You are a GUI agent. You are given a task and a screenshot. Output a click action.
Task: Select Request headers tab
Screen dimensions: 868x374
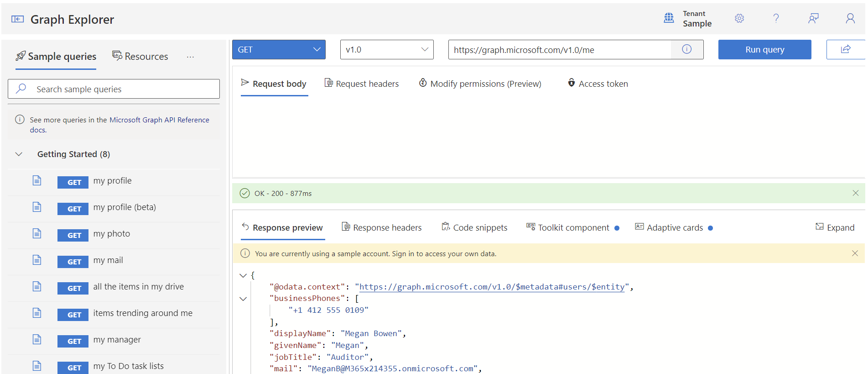[362, 84]
